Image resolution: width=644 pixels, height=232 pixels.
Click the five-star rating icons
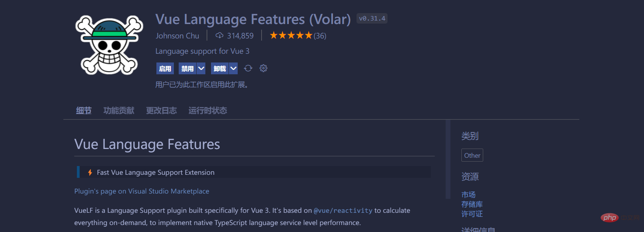tap(291, 35)
